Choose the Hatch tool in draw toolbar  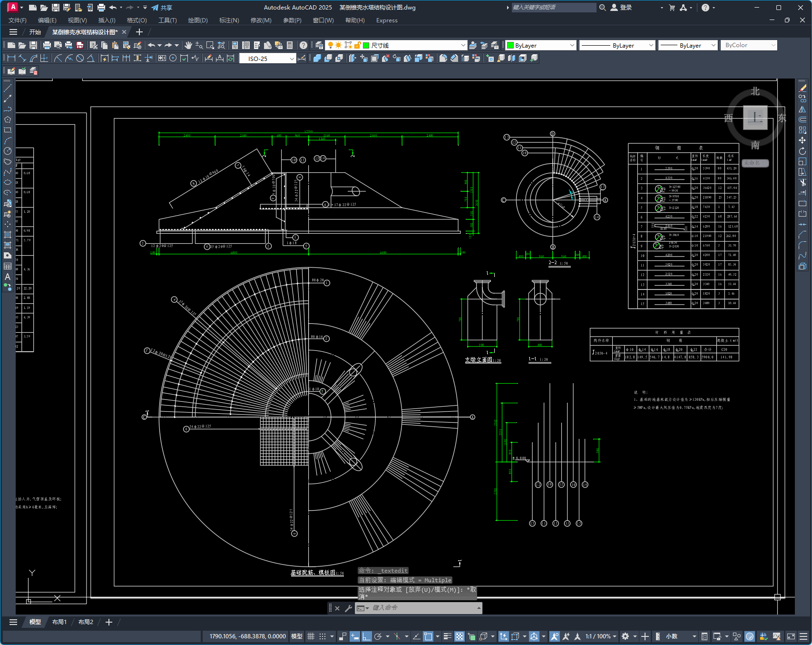(8, 235)
